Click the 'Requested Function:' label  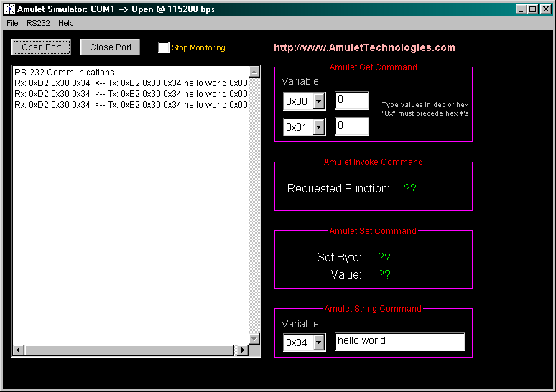click(338, 189)
